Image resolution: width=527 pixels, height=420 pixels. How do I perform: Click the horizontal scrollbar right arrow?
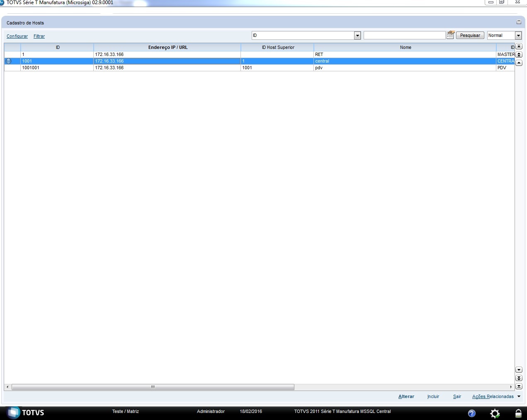coord(511,387)
